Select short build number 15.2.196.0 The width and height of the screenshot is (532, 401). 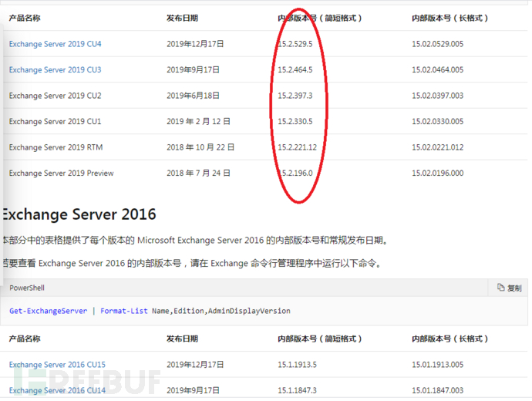[295, 173]
